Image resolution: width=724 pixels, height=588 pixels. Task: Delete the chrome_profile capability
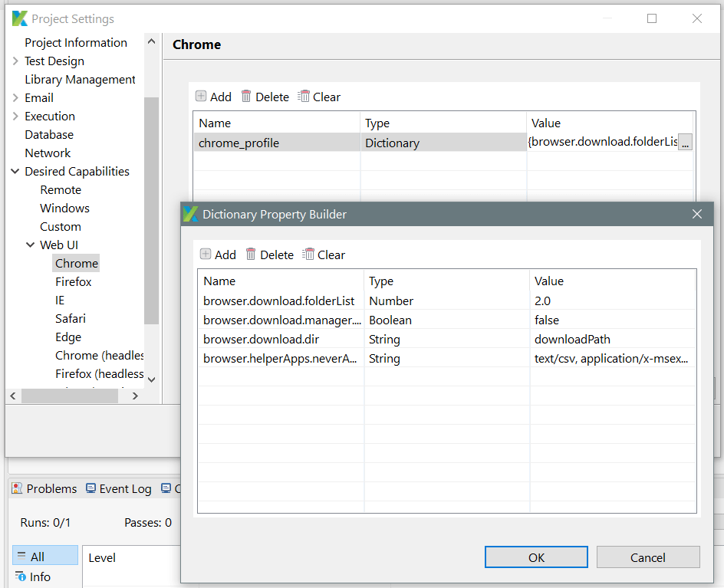coord(265,97)
